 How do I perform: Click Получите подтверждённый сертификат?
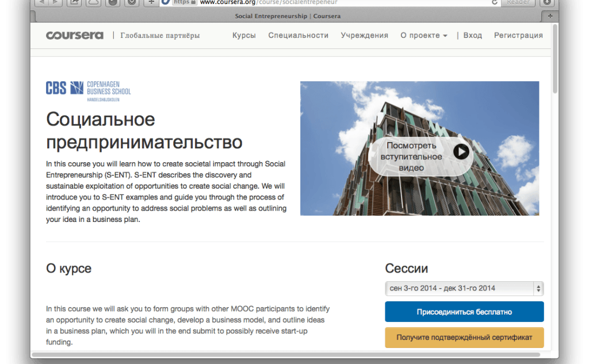click(464, 338)
